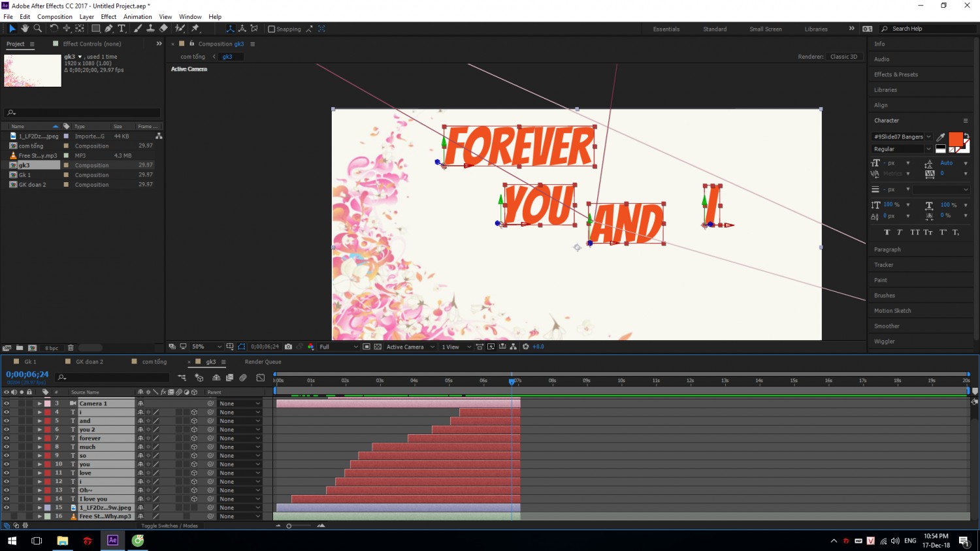Click the eyedropper in the Character panel
Screen dimensions: 980x551
pyautogui.click(x=940, y=137)
